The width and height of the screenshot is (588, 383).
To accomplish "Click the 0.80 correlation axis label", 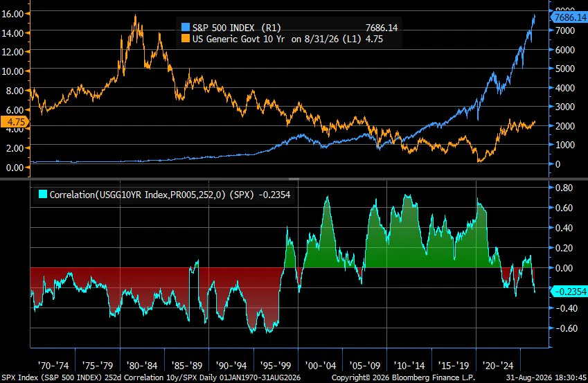I will point(564,188).
